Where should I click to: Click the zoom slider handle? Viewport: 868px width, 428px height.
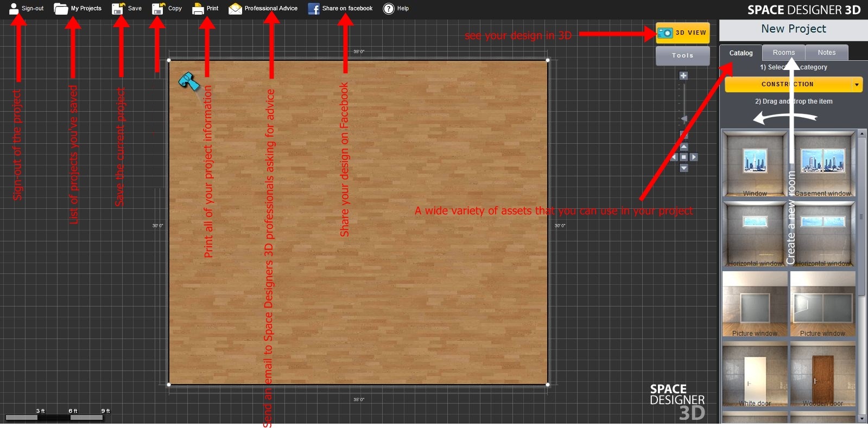coord(684,118)
